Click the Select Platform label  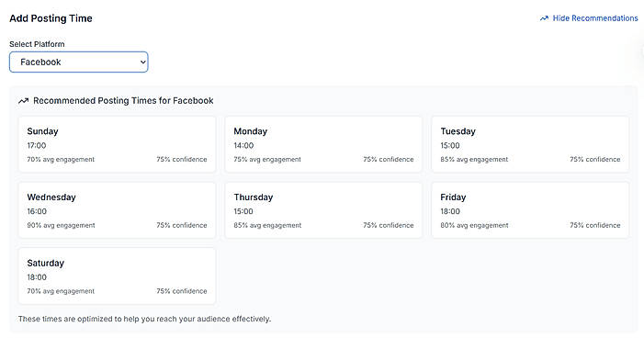pyautogui.click(x=37, y=44)
